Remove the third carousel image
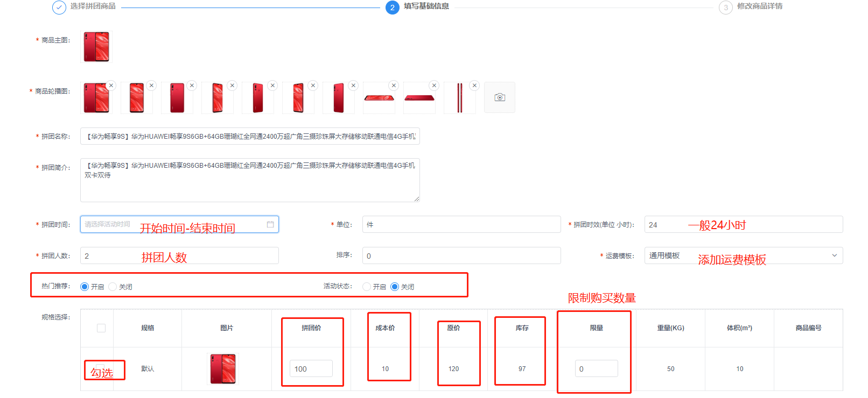The height and width of the screenshot is (398, 868). [192, 86]
